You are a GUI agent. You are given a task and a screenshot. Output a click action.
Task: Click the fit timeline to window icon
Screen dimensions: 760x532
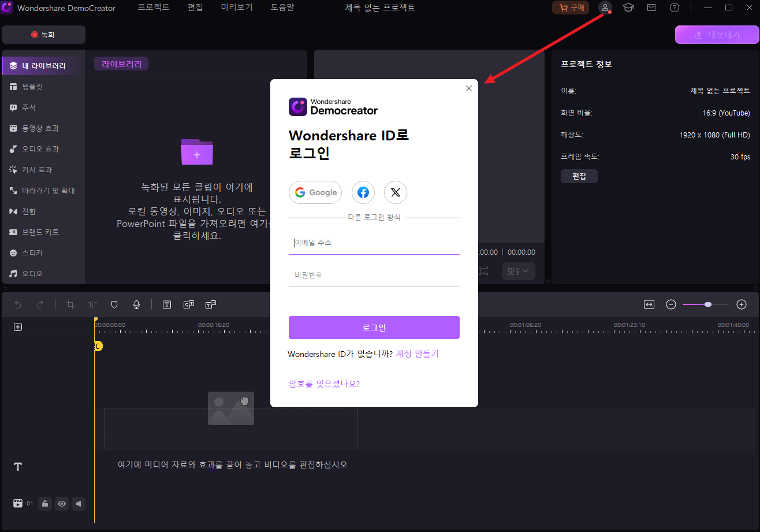click(649, 304)
